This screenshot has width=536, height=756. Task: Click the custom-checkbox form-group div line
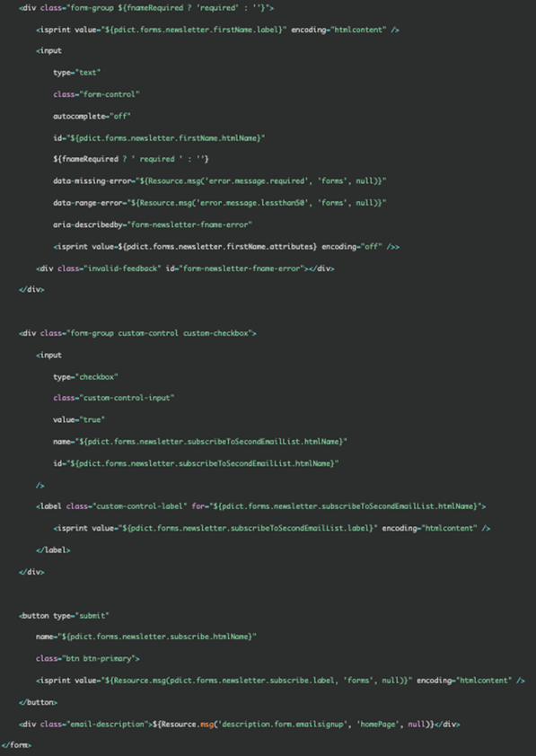pyautogui.click(x=138, y=333)
